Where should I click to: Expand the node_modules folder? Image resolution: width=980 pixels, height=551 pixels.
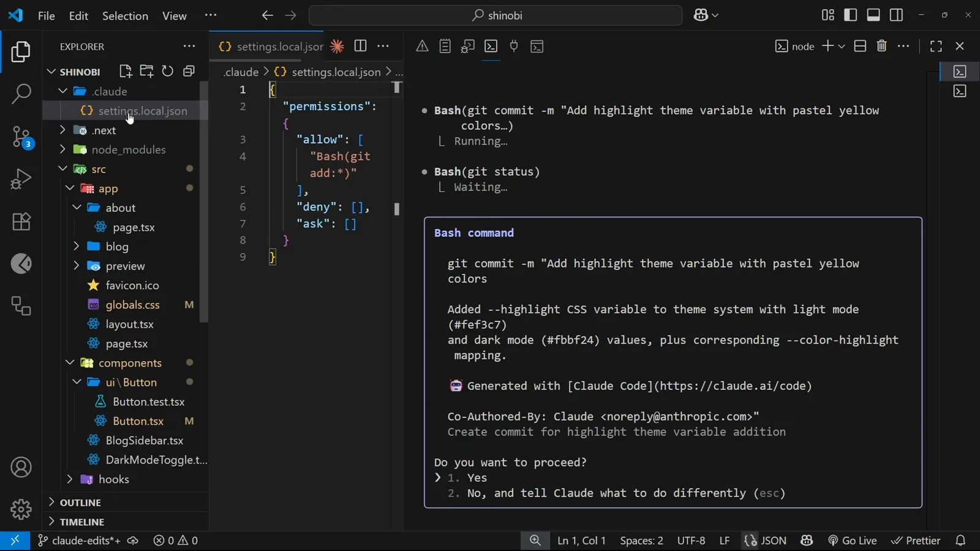pyautogui.click(x=62, y=149)
